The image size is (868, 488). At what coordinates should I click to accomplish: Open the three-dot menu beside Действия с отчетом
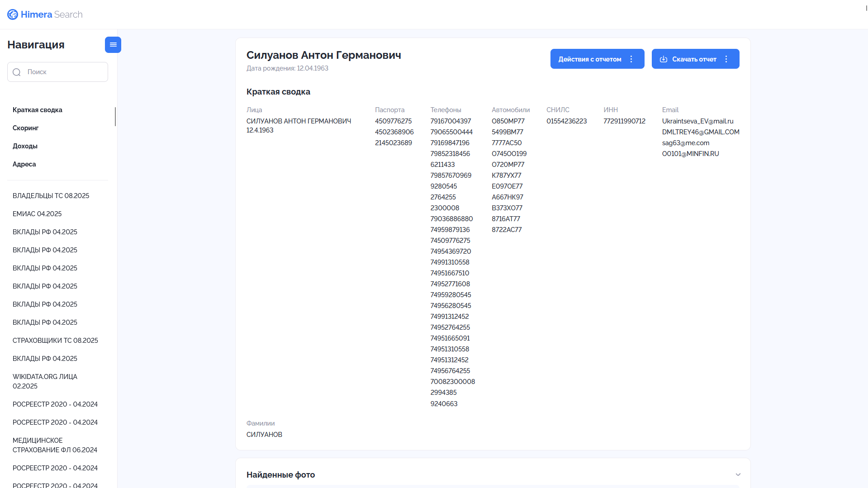tap(631, 59)
